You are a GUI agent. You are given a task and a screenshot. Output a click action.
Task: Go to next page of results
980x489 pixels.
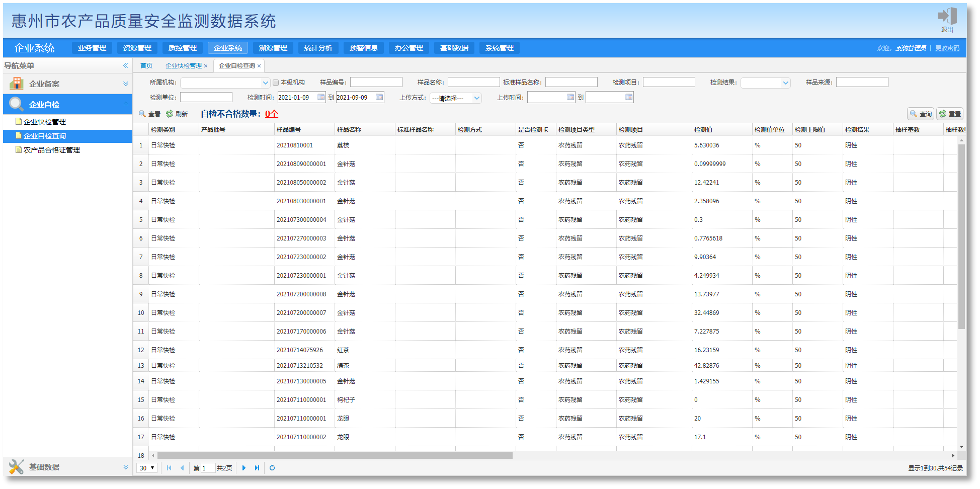click(244, 468)
